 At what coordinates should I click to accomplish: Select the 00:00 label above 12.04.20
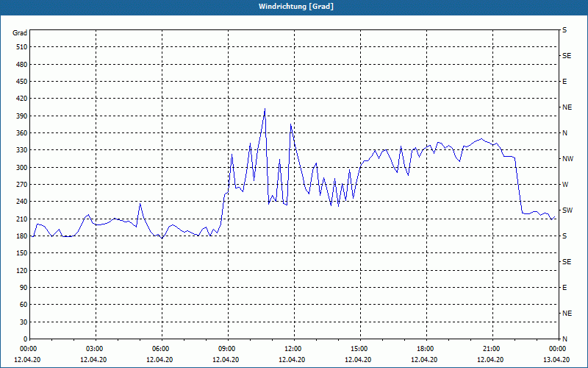27,349
